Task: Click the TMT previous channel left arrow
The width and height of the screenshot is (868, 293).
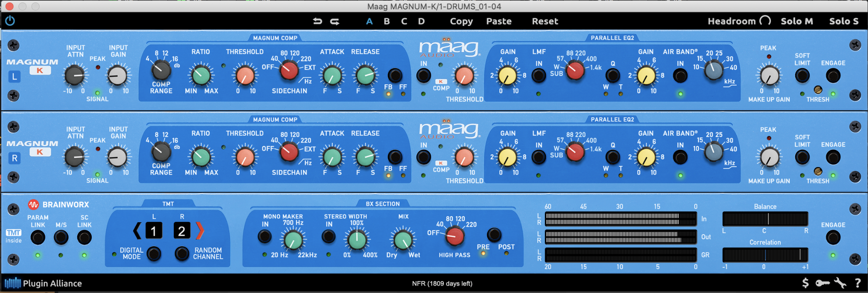Action: (x=137, y=231)
